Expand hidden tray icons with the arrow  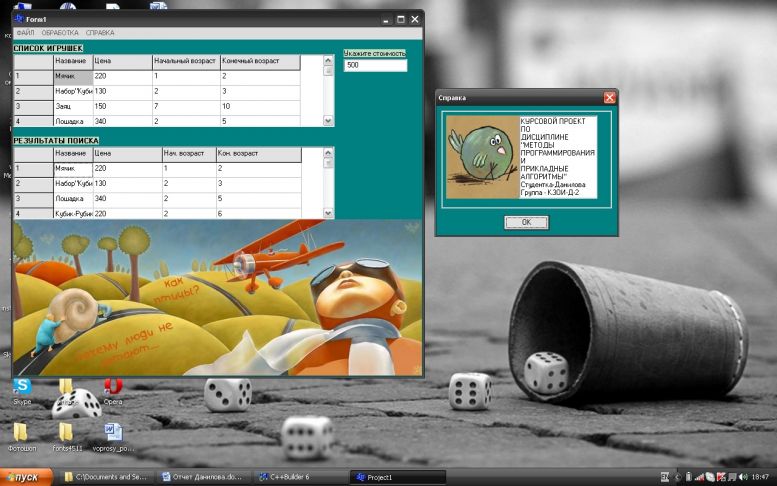pos(677,477)
